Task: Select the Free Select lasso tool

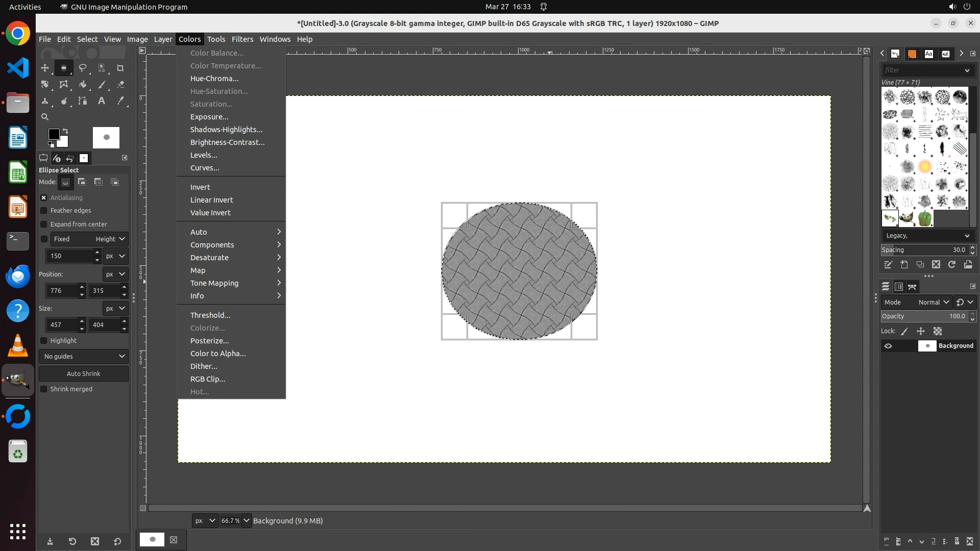Action: (83, 68)
